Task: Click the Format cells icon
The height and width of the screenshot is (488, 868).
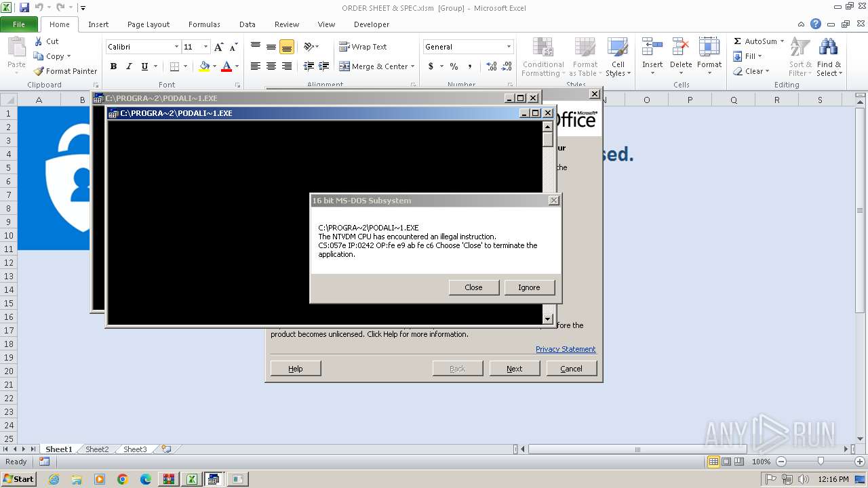Action: click(x=709, y=47)
